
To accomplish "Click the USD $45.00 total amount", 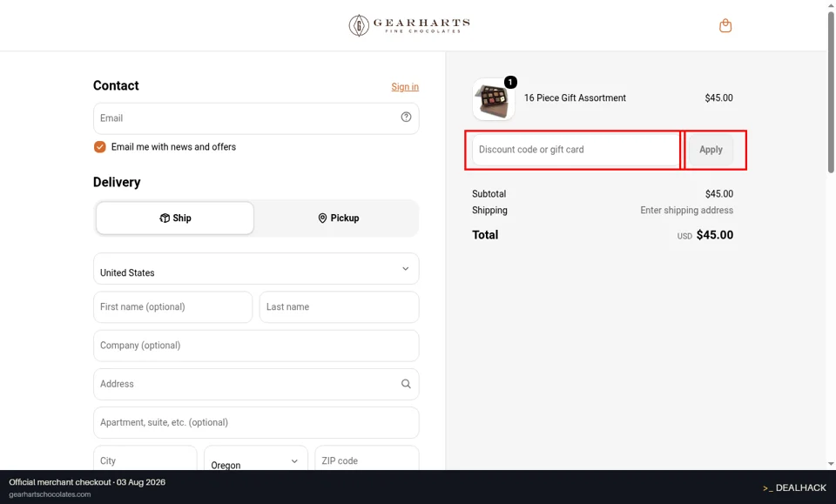I will (705, 235).
